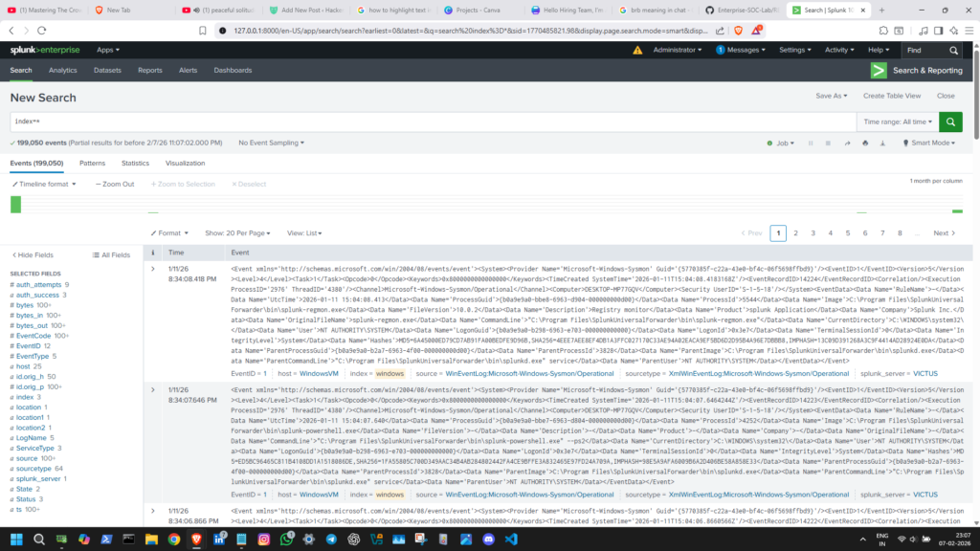Screen dimensions: 980x551
Task: Click the search query input field
Action: point(431,122)
